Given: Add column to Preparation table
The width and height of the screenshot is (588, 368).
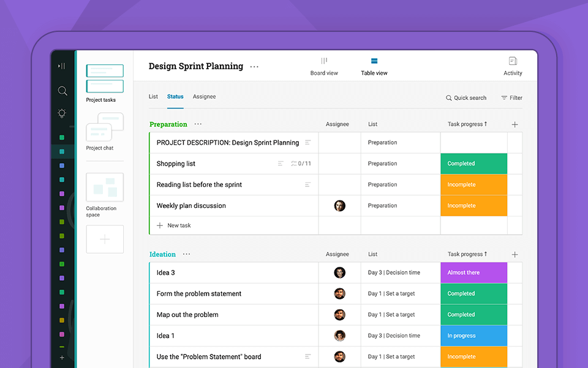Looking at the screenshot, I should pos(514,125).
